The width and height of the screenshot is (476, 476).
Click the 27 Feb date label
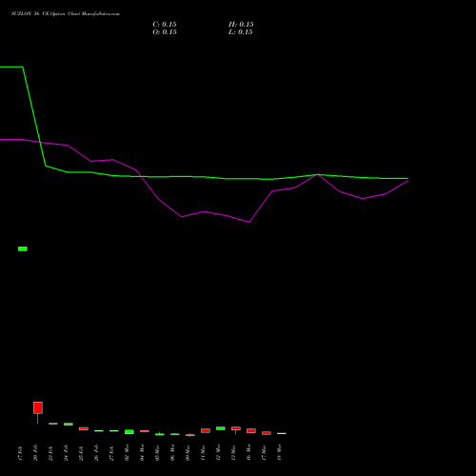tap(112, 453)
